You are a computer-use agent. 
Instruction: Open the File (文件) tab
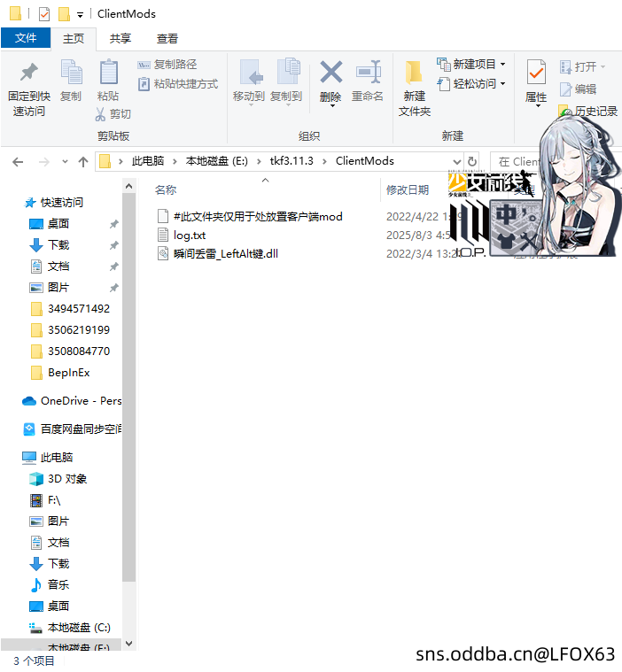point(26,38)
